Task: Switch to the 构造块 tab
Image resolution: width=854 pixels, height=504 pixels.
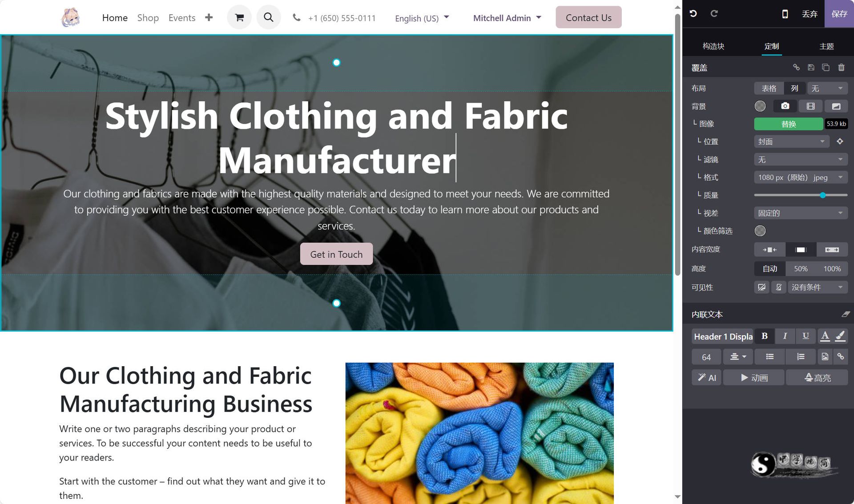Action: pos(713,46)
